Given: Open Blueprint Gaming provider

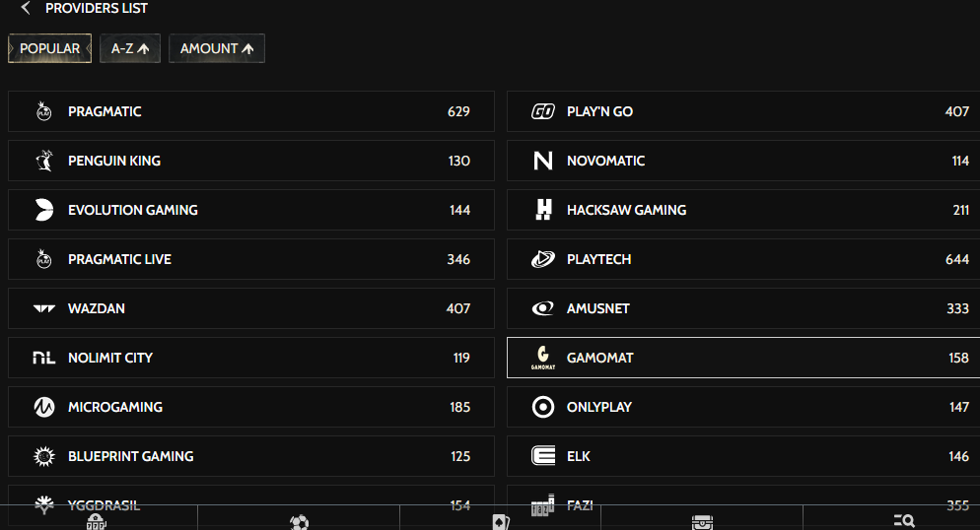Looking at the screenshot, I should (x=251, y=456).
